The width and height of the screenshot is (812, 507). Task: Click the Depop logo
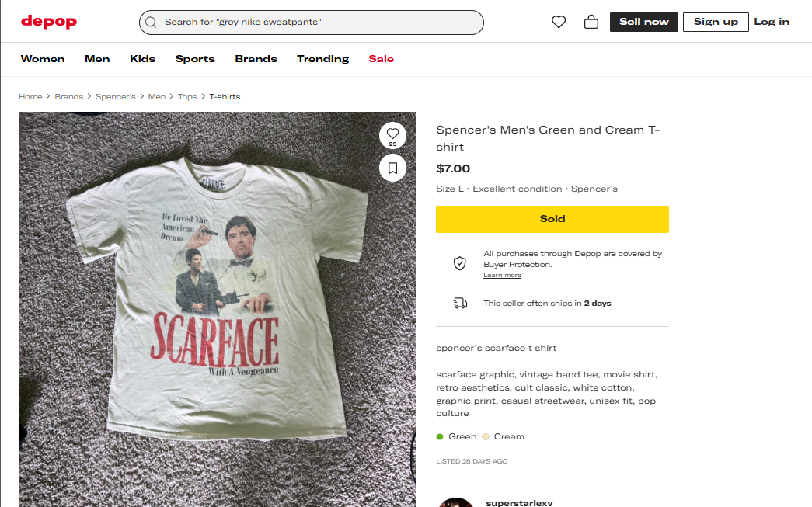[48, 22]
